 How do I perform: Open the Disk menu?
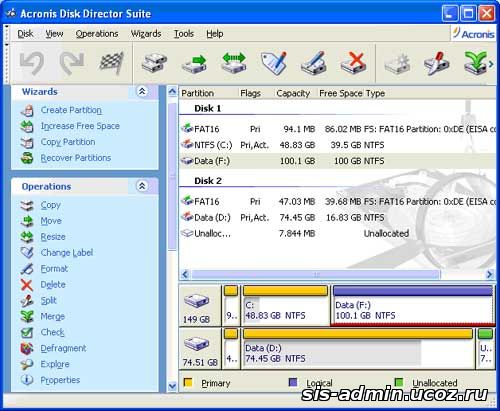coord(25,34)
